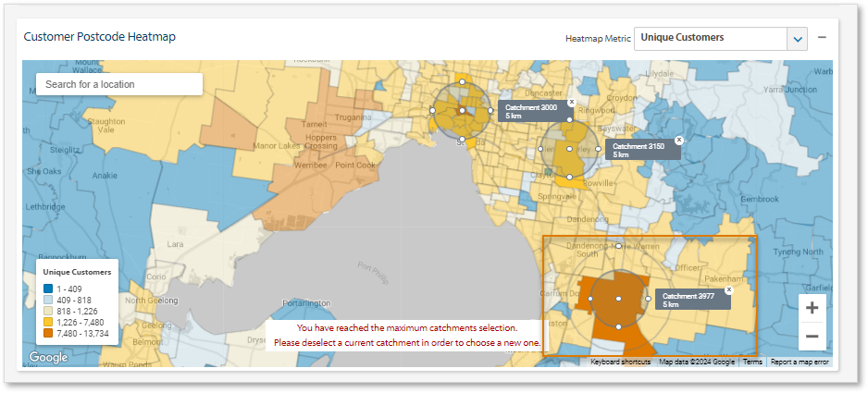This screenshot has height=393, width=868.
Task: Click Report a map error
Action: (x=800, y=362)
